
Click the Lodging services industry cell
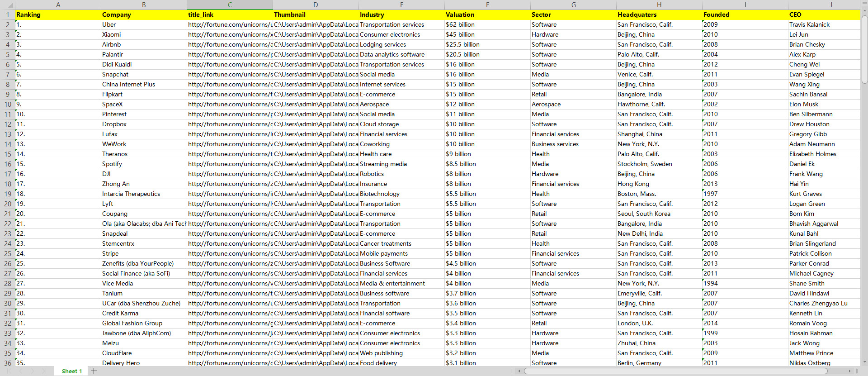pyautogui.click(x=401, y=44)
